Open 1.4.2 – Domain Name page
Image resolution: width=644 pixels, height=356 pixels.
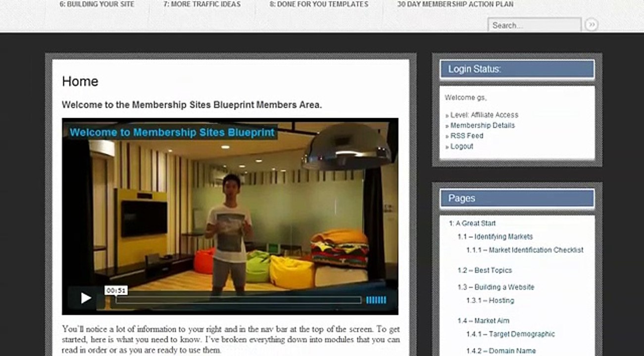[501, 351]
